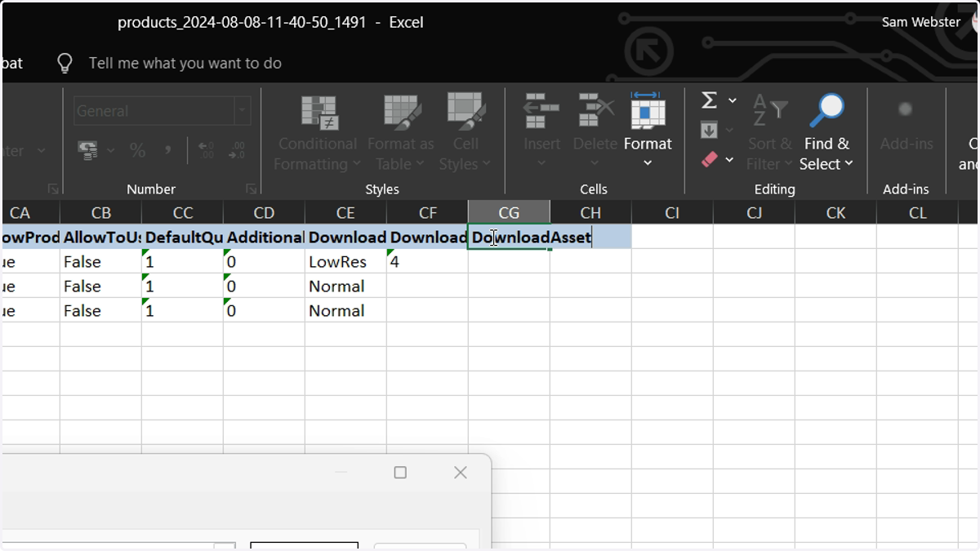Viewport: 980px width, 551px height.
Task: Click the DefaultQu header cell
Action: pos(182,238)
